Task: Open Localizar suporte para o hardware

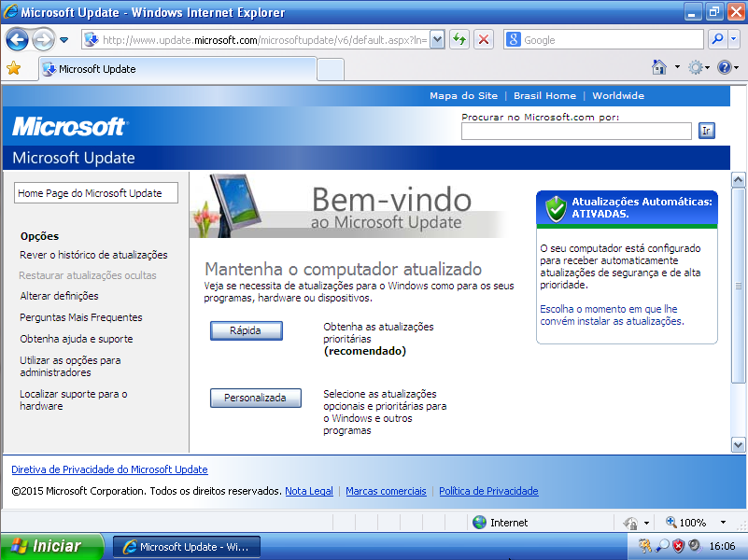Action: point(74,399)
